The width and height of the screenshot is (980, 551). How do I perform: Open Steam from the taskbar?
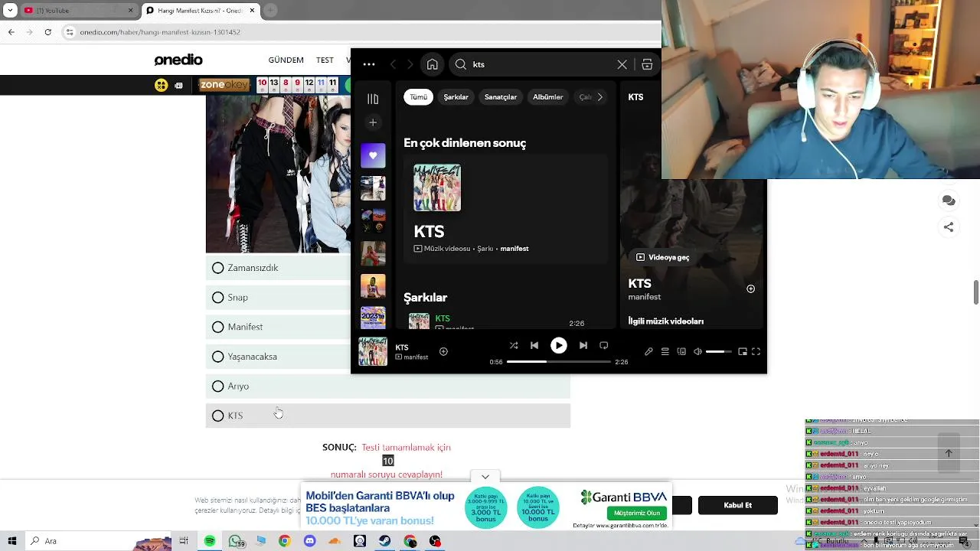point(384,541)
